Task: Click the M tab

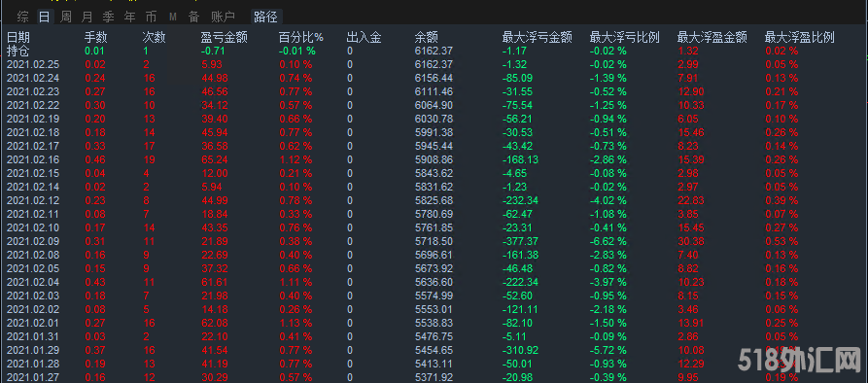Action: tap(173, 17)
